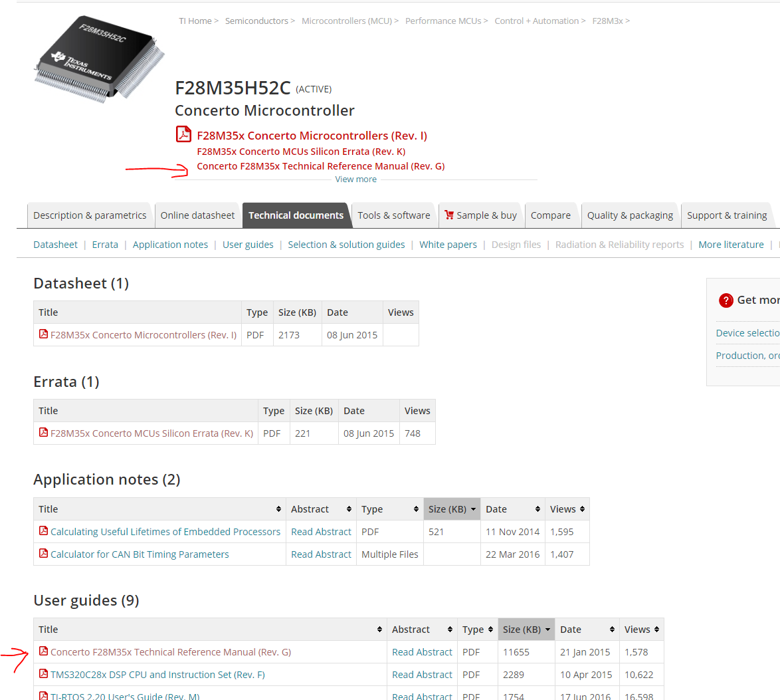Click PDF icon beside Silicon Errata table row

point(44,433)
